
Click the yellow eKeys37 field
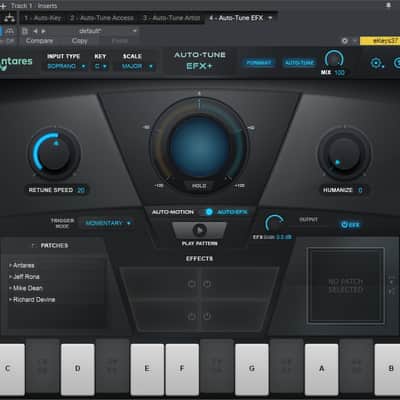pos(380,41)
